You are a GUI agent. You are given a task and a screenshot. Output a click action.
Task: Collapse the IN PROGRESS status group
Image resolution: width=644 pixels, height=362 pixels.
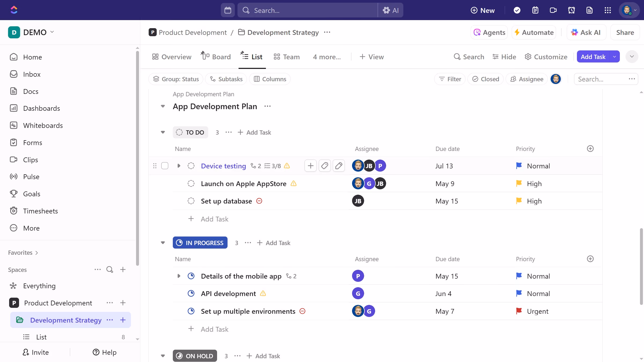[163, 243]
